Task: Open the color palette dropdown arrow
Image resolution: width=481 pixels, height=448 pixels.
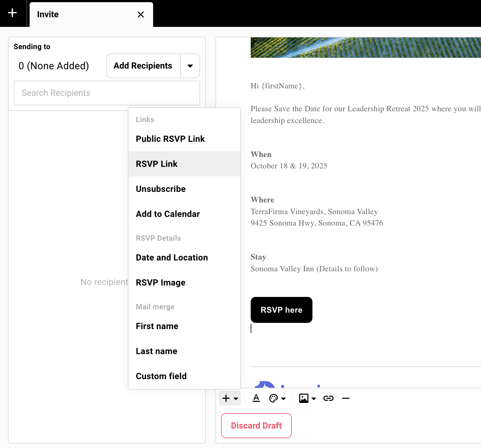Action: point(283,398)
